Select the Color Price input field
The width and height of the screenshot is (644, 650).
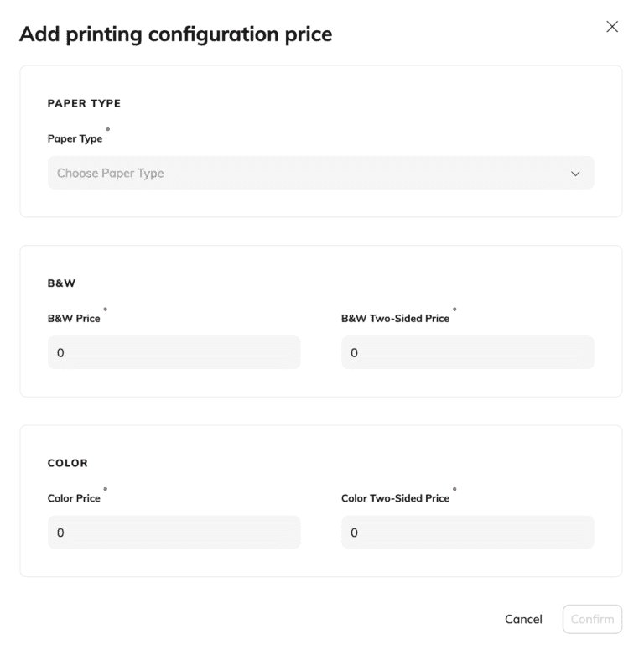[x=174, y=533]
